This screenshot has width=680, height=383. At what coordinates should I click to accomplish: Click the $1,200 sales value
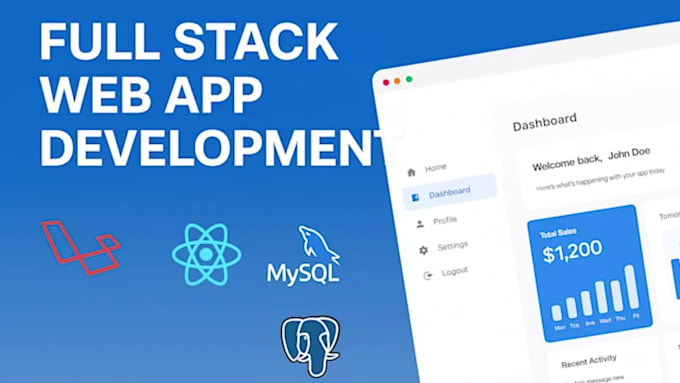[572, 252]
